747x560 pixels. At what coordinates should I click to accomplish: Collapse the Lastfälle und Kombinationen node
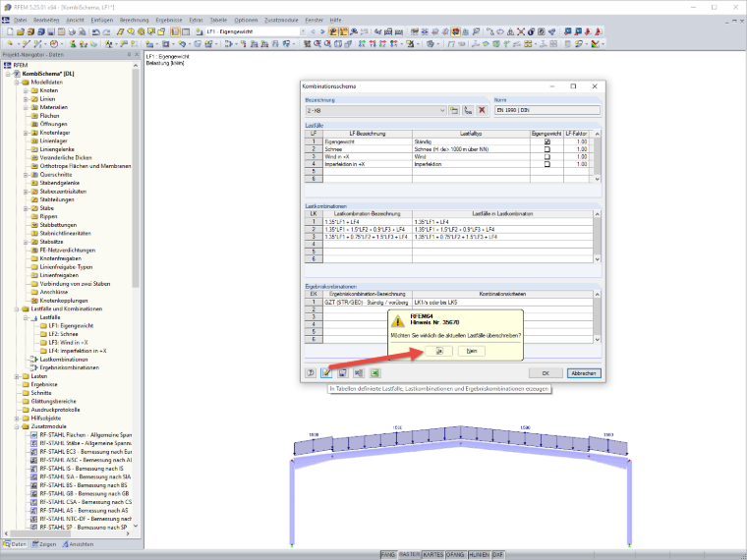click(17, 309)
